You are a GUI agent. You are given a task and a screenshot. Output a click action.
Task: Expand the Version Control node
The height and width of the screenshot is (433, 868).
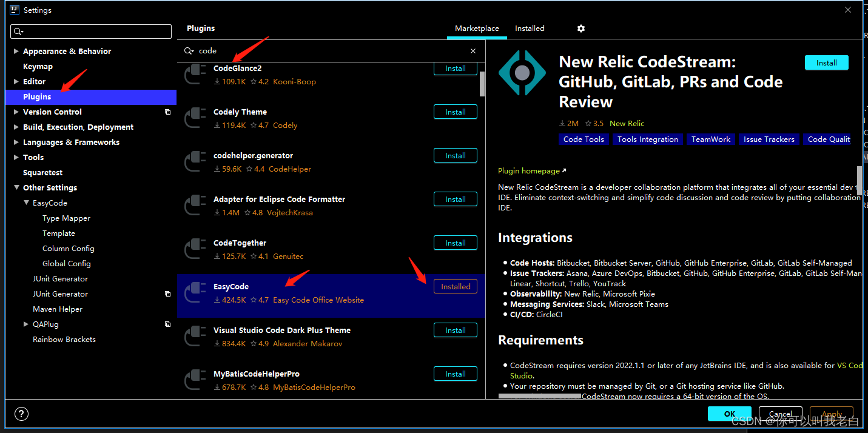point(16,112)
